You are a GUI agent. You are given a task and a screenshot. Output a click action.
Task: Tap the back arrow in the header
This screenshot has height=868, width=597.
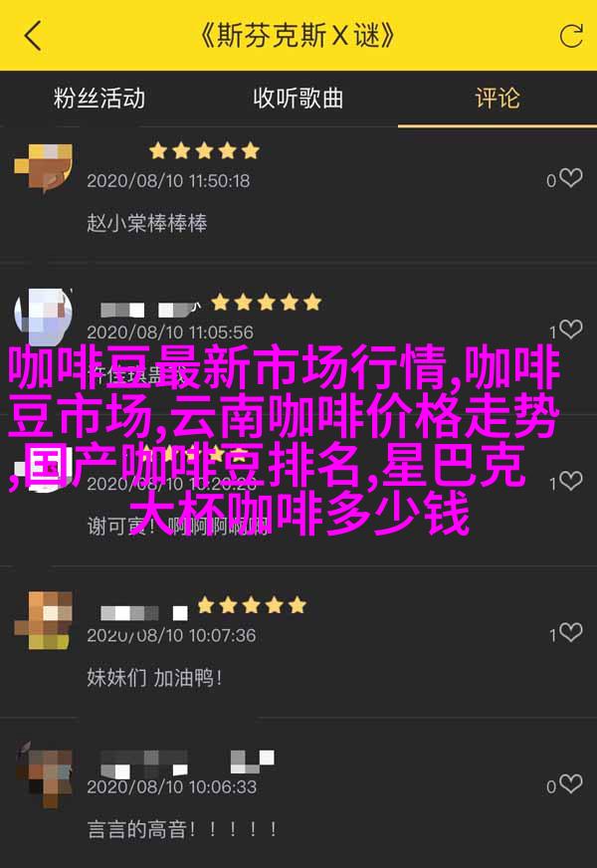(33, 36)
